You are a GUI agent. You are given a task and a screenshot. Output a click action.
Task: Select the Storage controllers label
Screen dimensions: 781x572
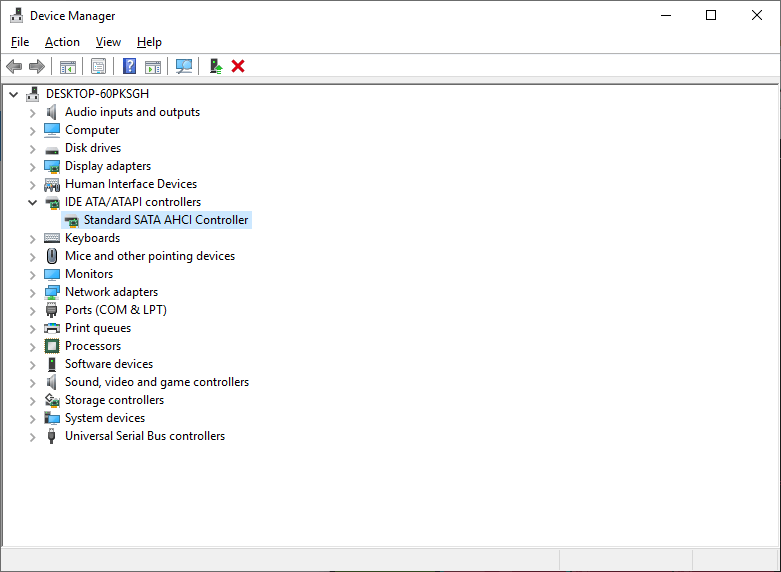tap(115, 400)
